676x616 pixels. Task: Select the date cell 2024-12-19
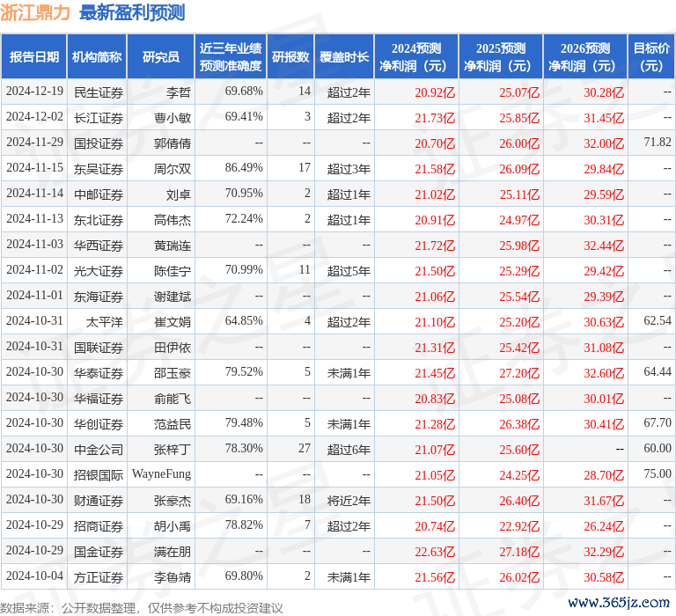coord(34,92)
